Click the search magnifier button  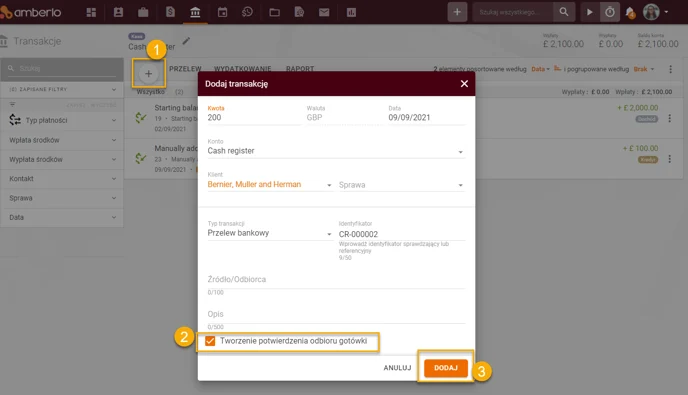point(564,12)
